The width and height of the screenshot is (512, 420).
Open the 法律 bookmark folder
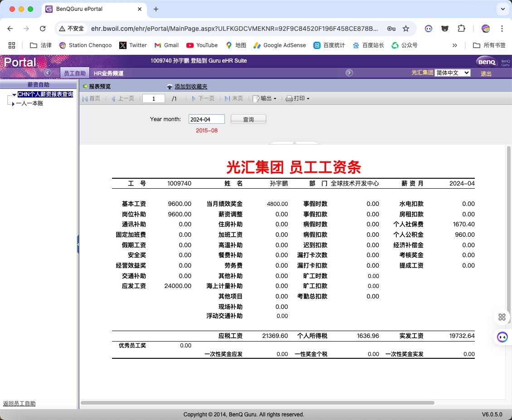[x=41, y=45]
